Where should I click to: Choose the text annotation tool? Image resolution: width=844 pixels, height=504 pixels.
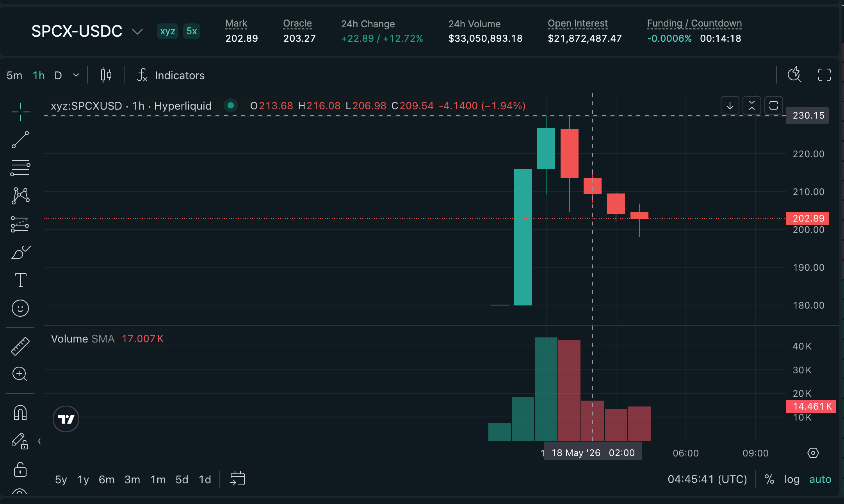(20, 280)
